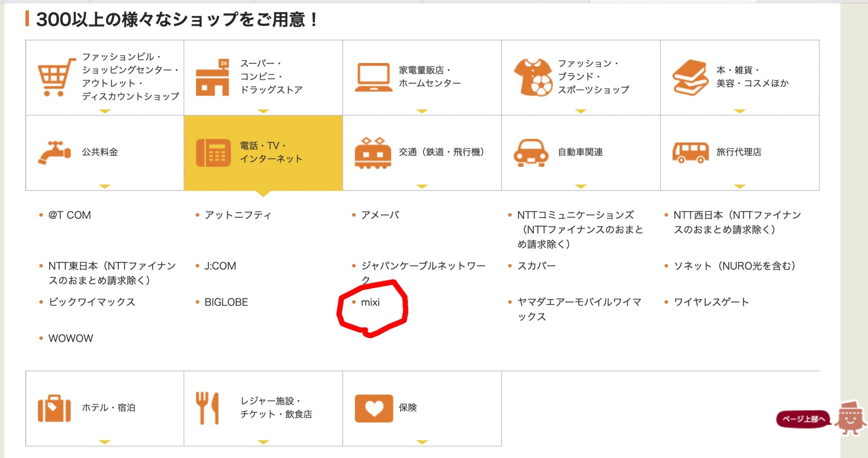Select the 電話・TV・インターネット tab

point(263,153)
